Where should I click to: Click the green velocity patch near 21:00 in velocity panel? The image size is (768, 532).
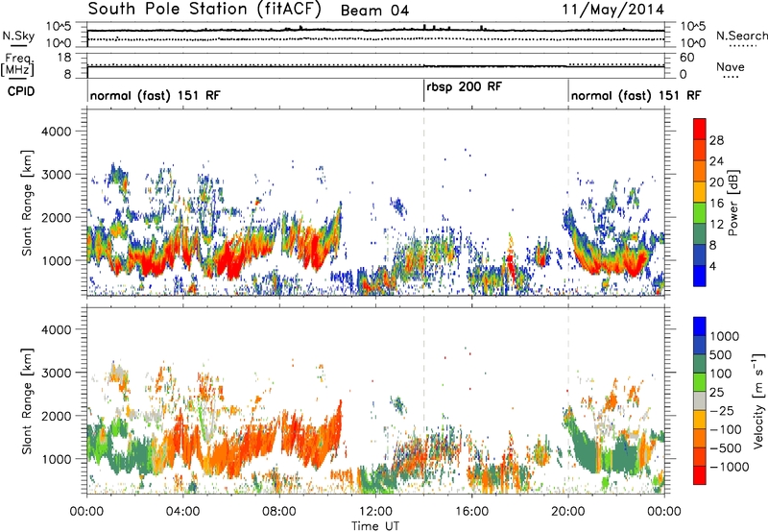tap(586, 450)
